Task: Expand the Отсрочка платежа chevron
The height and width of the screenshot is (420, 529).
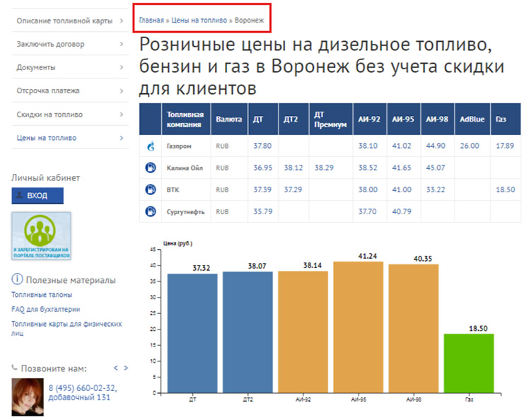Action: click(x=122, y=91)
